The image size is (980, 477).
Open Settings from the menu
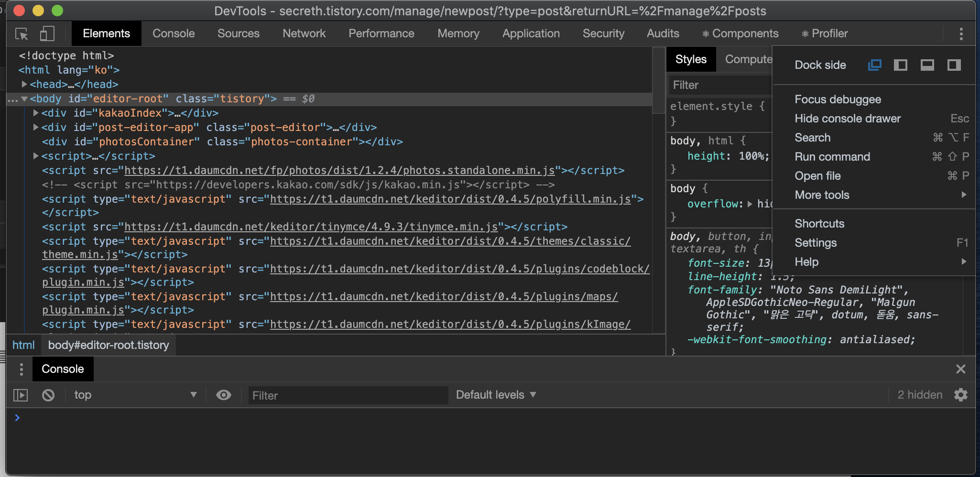click(874, 243)
